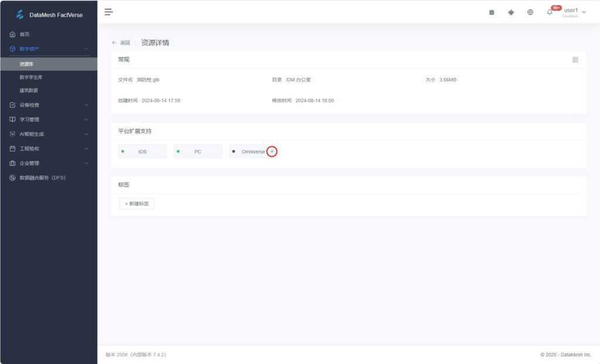Image resolution: width=600 pixels, height=364 pixels.
Task: Open the globe language switcher
Action: coord(530,12)
